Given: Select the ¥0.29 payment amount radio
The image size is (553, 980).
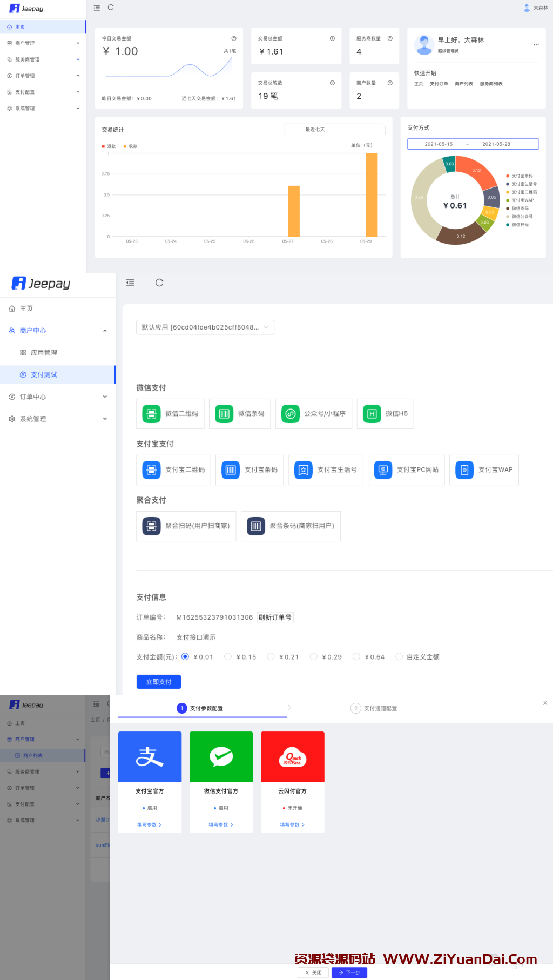Looking at the screenshot, I should (313, 657).
